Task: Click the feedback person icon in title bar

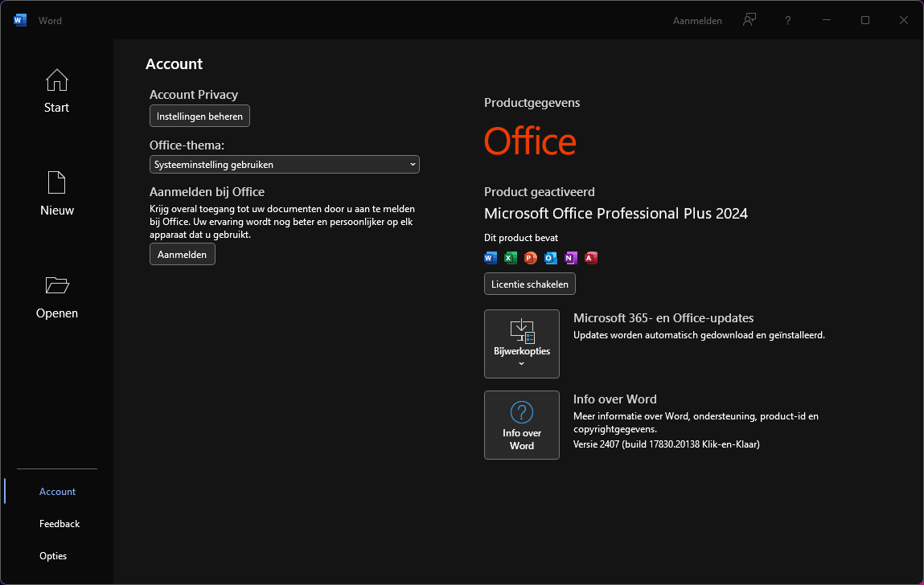Action: 749,20
